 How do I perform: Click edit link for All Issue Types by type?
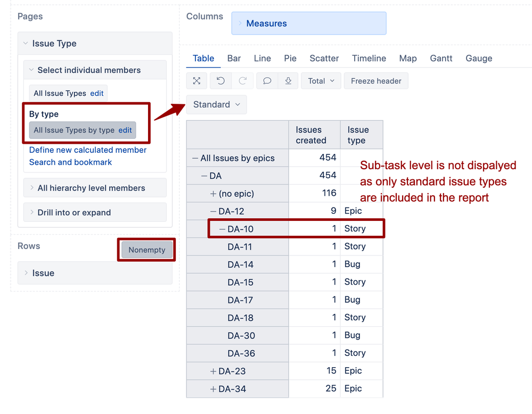(125, 130)
